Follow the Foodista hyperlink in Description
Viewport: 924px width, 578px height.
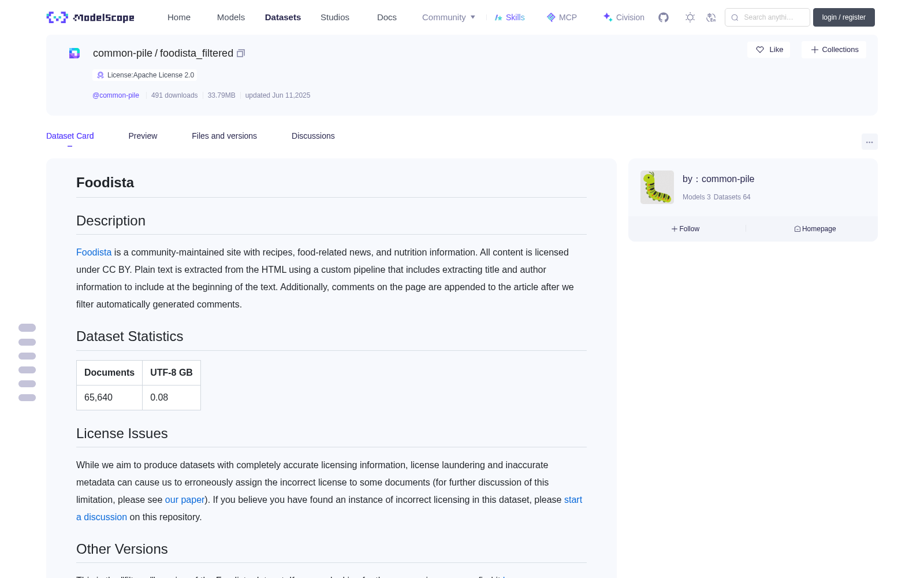pyautogui.click(x=94, y=253)
